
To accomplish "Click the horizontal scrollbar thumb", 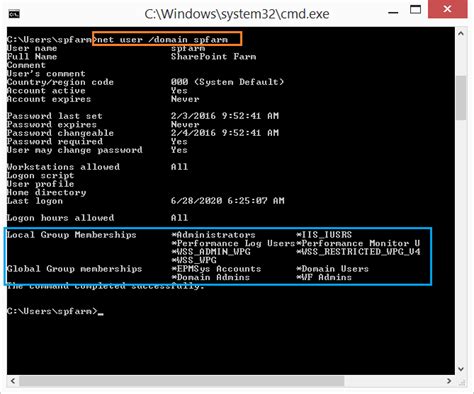I will [182, 381].
